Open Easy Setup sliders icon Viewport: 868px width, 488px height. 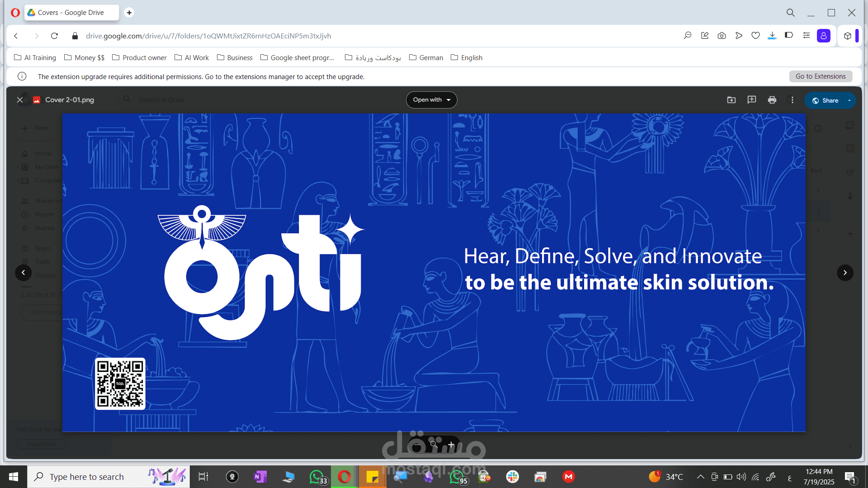tap(806, 35)
